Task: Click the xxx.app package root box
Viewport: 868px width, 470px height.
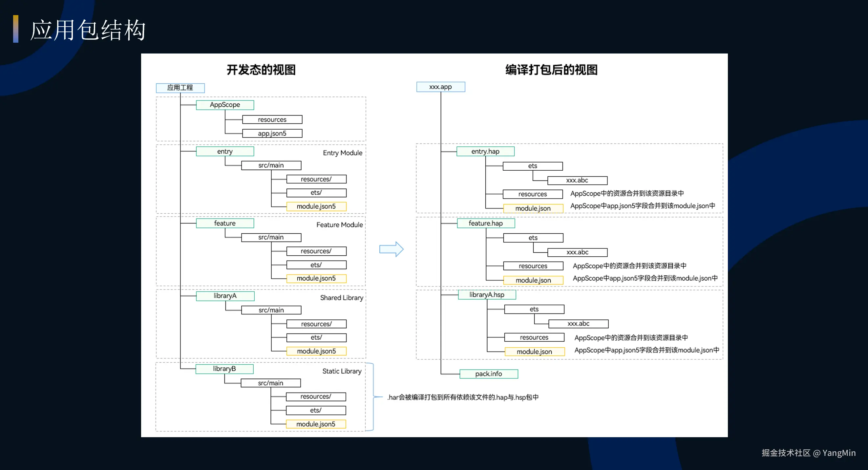Action: click(x=440, y=87)
